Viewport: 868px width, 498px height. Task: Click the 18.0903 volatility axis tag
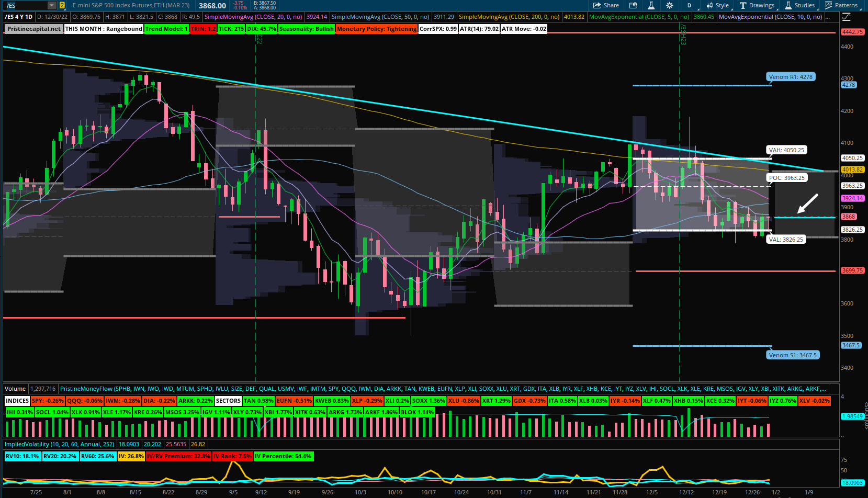[852, 483]
